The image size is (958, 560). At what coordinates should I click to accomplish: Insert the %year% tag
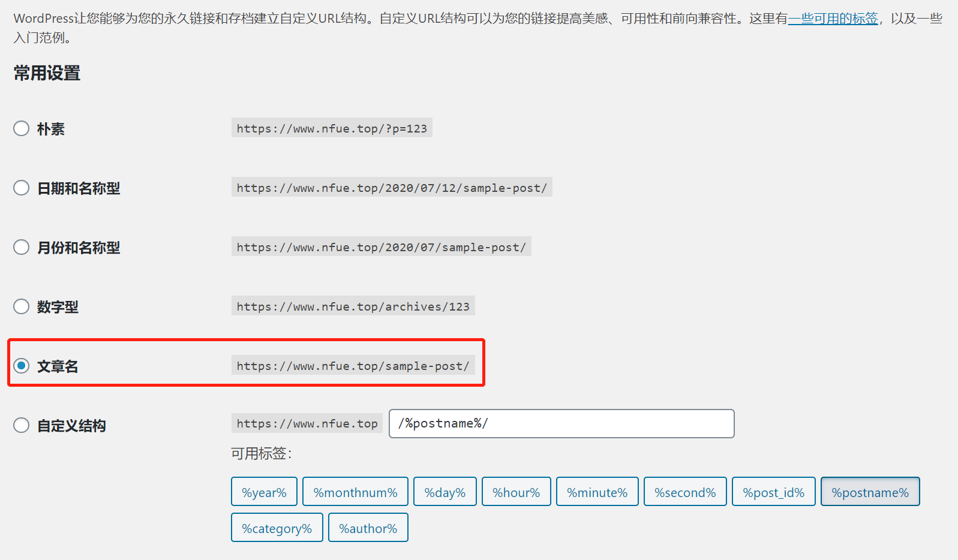[x=264, y=492]
